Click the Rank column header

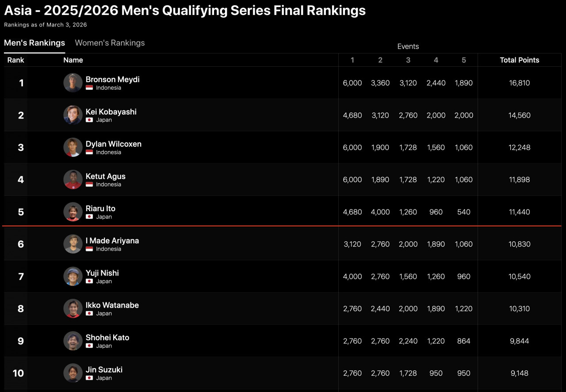coord(16,60)
